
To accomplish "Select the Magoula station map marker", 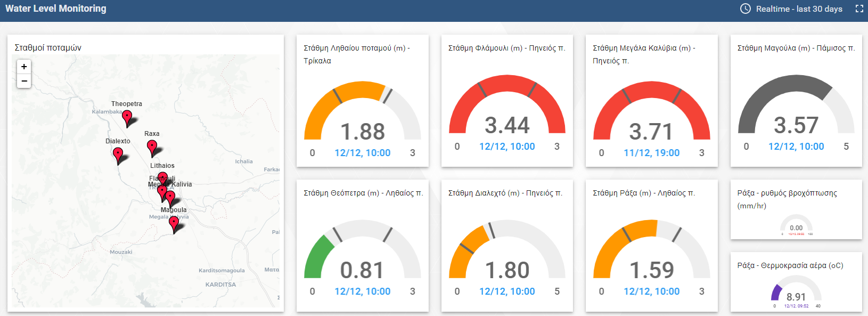I will (174, 224).
